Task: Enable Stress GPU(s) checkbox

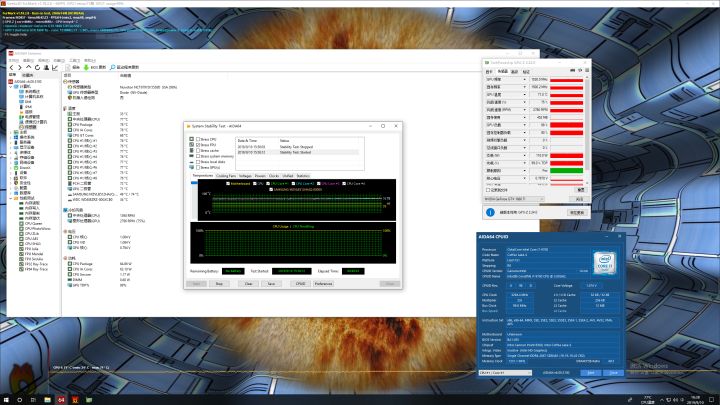Action: 198,167
